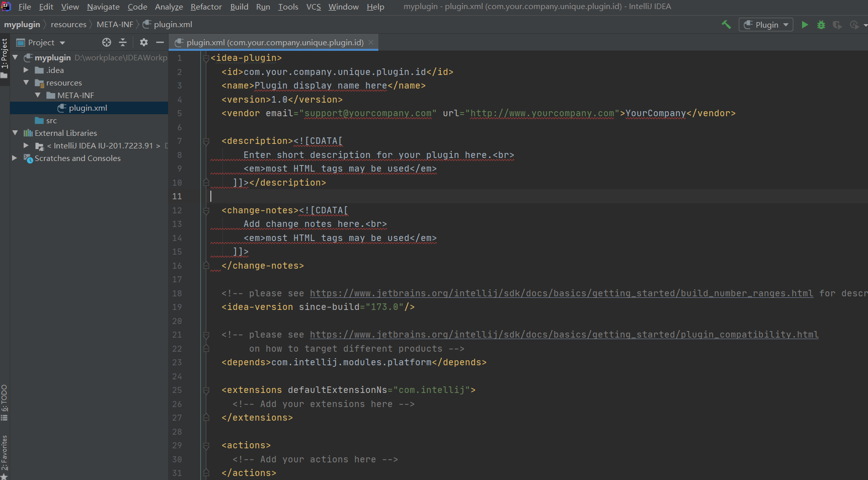Image resolution: width=868 pixels, height=480 pixels.
Task: Collapse the META-INF folder
Action: point(38,95)
